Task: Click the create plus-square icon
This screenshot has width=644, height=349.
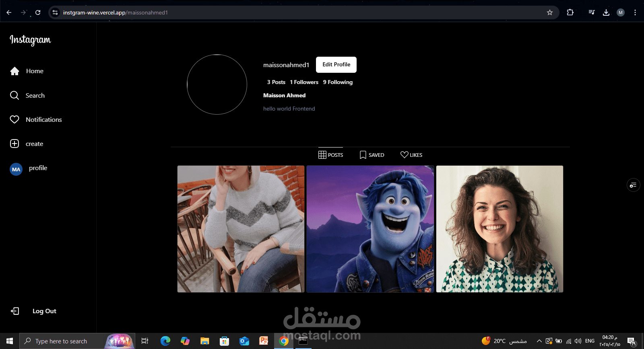Action: click(x=14, y=144)
